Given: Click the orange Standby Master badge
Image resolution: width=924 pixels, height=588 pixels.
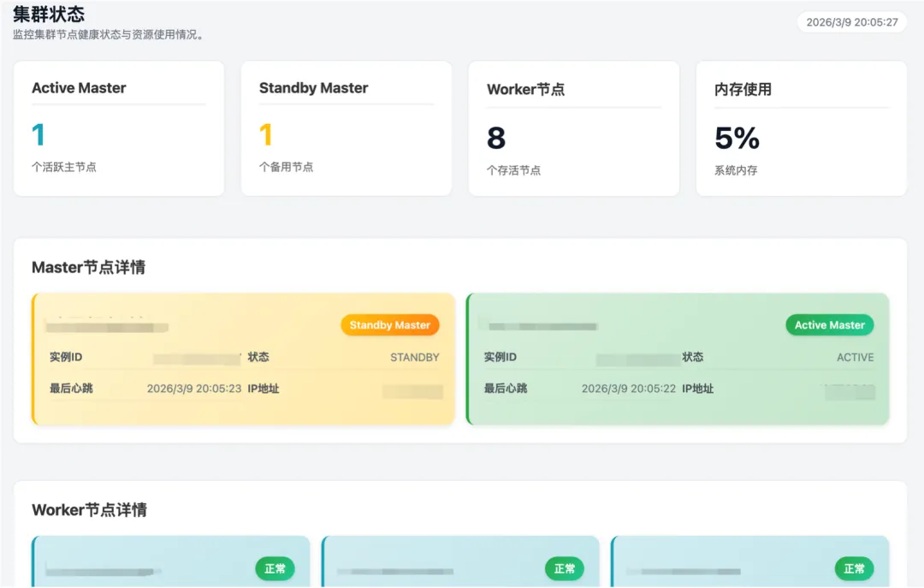Looking at the screenshot, I should pos(389,325).
